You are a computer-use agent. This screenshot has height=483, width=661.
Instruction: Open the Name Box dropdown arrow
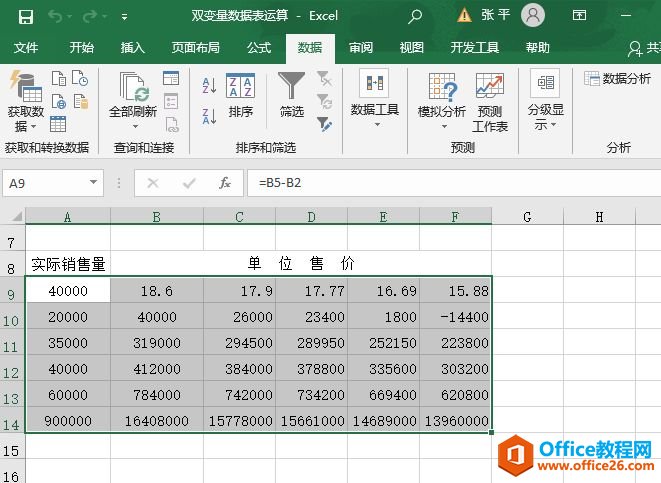(x=94, y=182)
